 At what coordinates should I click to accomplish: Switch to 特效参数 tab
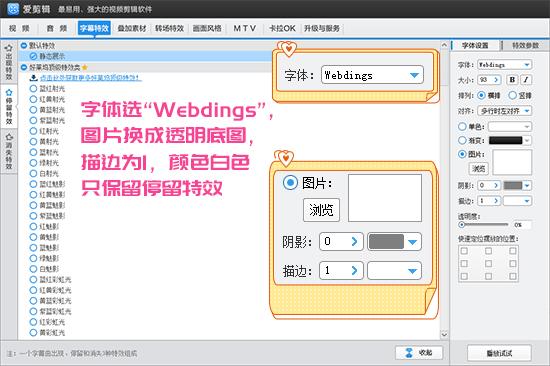[525, 45]
